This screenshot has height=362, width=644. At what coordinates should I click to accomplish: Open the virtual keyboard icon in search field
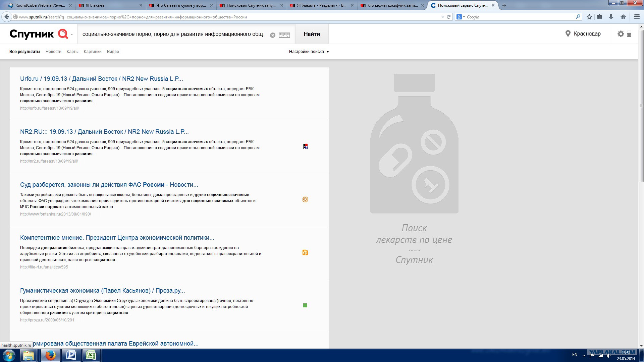[x=284, y=35]
